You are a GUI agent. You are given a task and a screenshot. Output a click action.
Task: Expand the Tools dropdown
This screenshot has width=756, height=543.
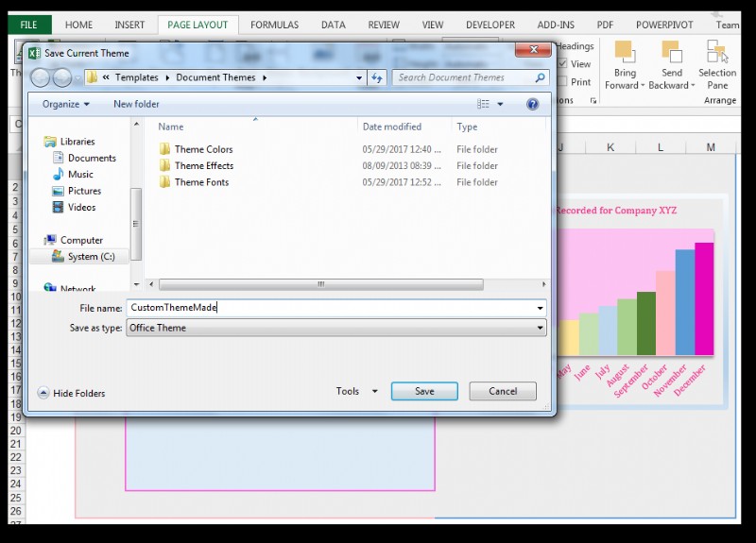[374, 391]
